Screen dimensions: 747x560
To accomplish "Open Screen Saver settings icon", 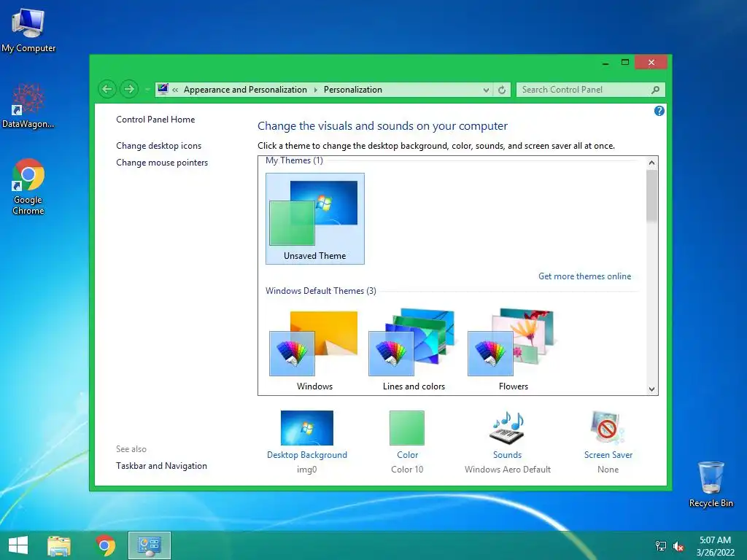I will pos(608,427).
